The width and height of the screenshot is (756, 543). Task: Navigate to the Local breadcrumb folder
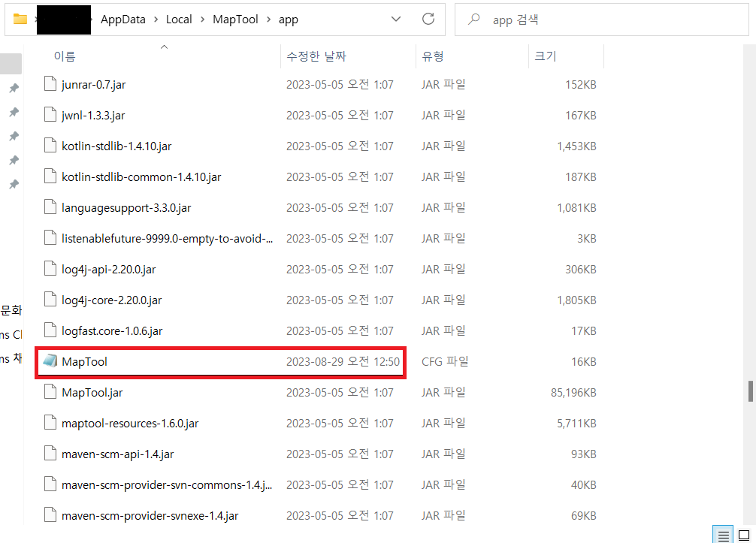click(x=179, y=20)
